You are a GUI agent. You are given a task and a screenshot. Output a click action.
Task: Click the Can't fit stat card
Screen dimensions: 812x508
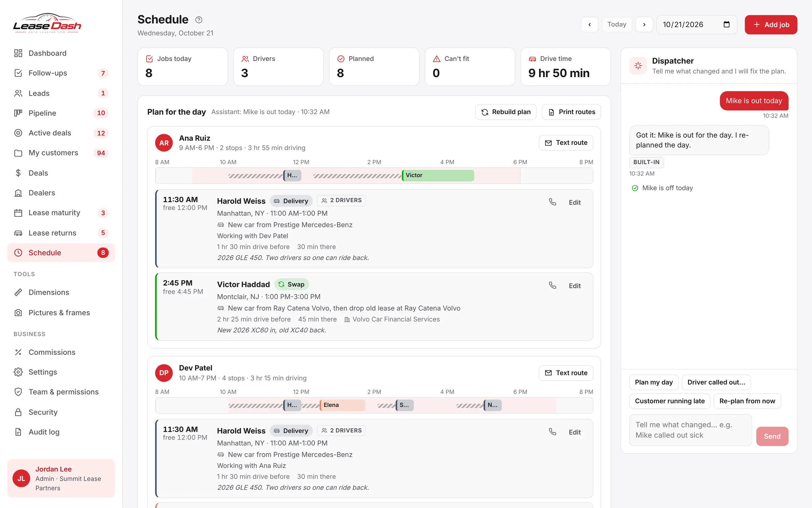(x=470, y=67)
